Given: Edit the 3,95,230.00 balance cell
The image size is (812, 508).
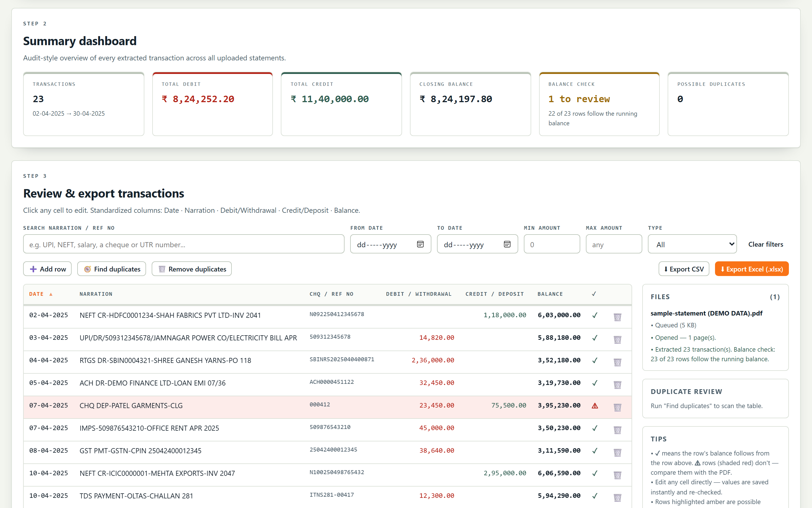Looking at the screenshot, I should (x=559, y=406).
